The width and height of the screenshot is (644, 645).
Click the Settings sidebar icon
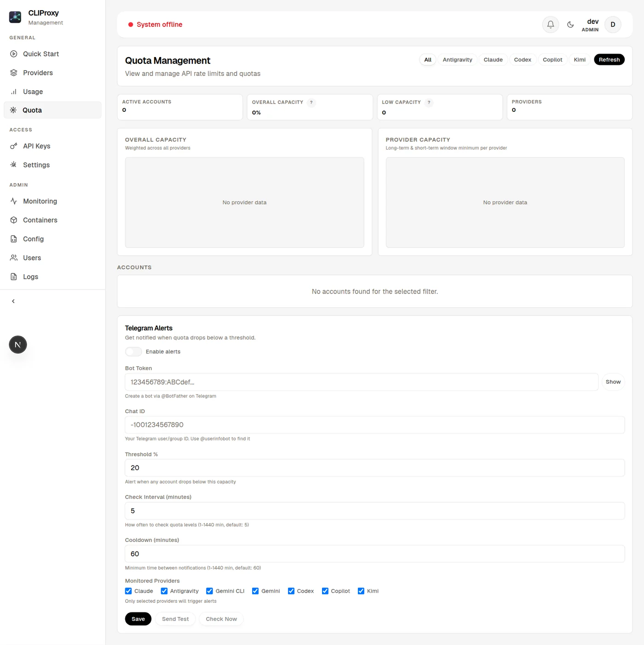pyautogui.click(x=14, y=165)
